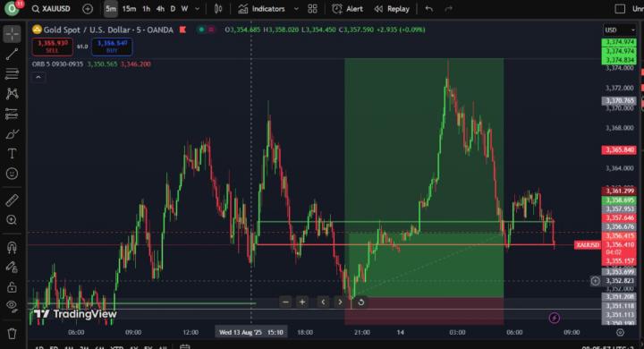Switch to 15m timeframe
Screen dimensions: 644x349
[129, 9]
